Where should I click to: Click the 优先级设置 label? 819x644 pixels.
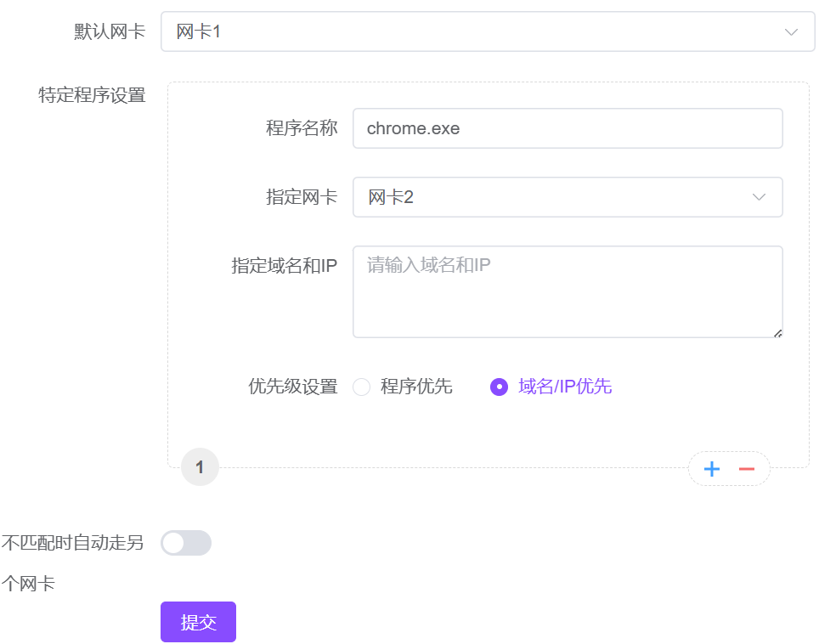293,387
